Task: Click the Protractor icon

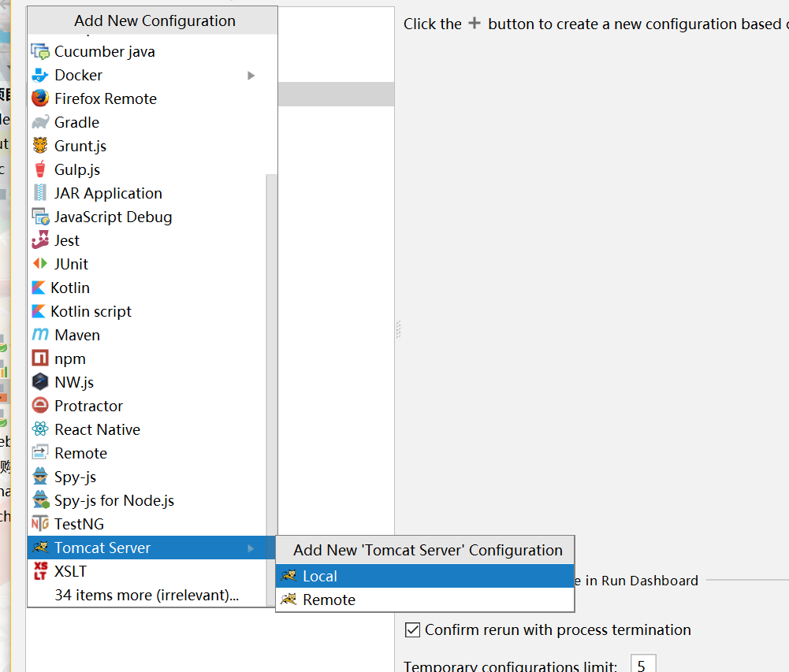Action: pos(40,406)
